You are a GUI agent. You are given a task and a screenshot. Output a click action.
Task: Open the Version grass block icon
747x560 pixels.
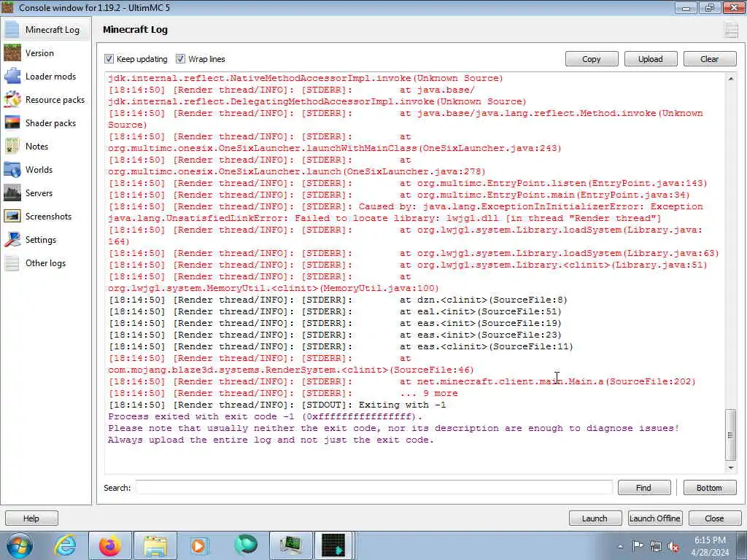12,52
